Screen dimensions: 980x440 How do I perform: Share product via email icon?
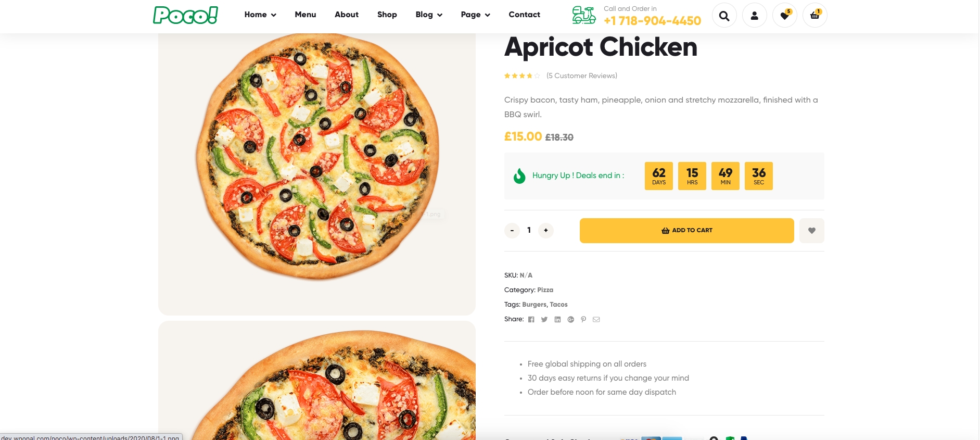coord(596,320)
